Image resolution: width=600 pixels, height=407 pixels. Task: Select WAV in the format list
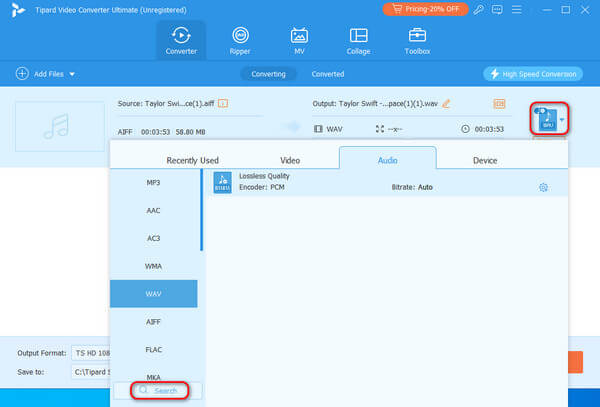click(x=153, y=294)
